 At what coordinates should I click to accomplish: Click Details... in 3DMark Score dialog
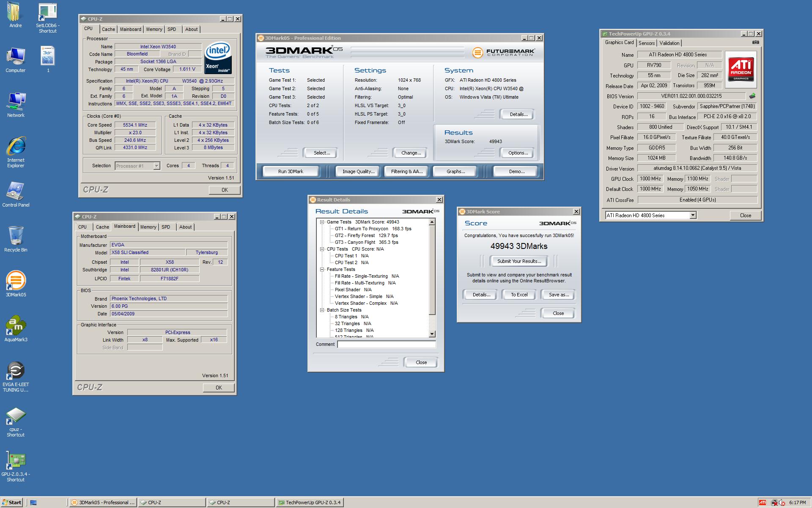481,295
